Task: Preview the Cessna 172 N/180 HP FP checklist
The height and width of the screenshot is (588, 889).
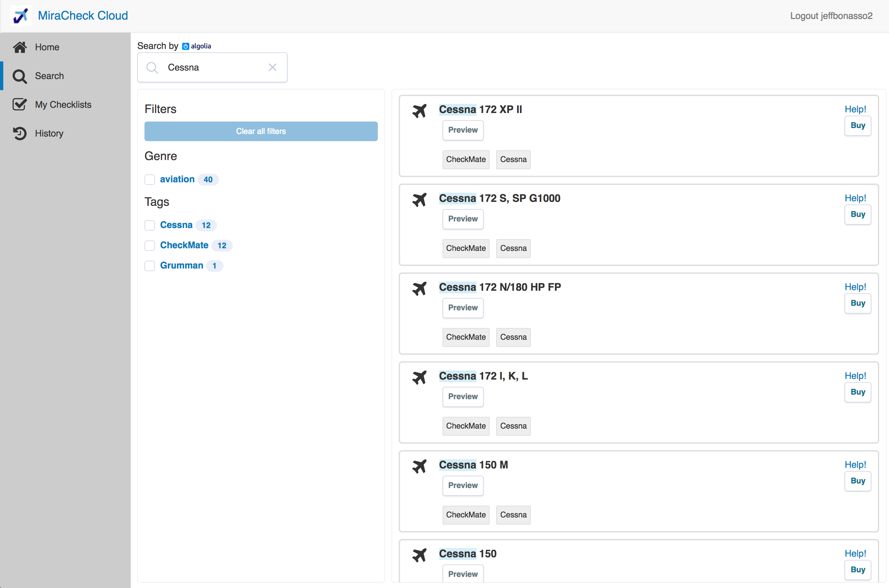Action: pos(463,308)
